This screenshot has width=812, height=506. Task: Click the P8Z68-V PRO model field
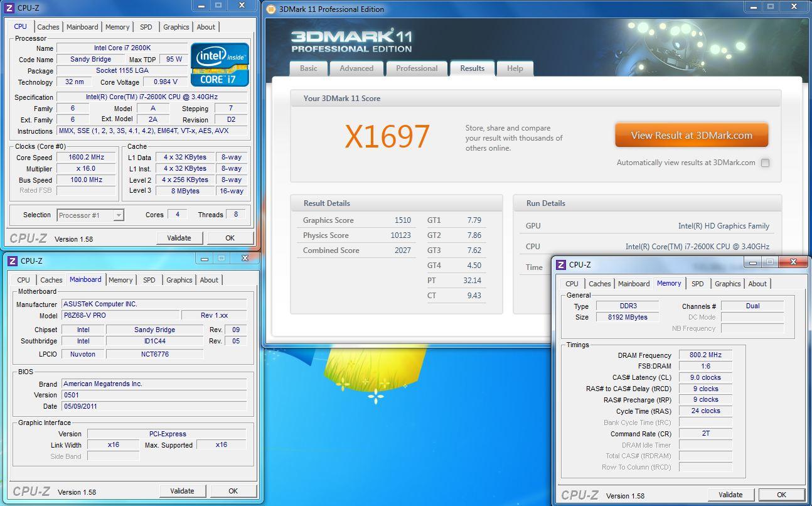point(120,315)
